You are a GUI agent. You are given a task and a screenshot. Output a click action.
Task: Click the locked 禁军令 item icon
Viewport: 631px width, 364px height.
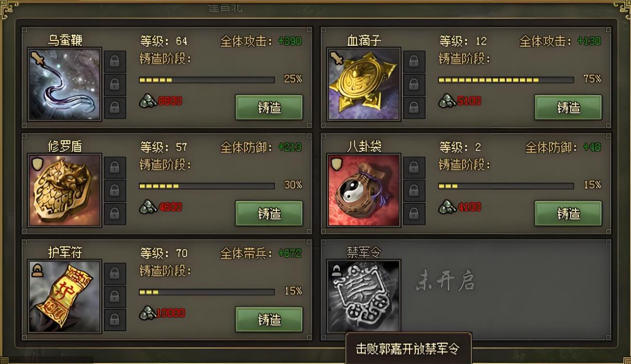pyautogui.click(x=364, y=296)
